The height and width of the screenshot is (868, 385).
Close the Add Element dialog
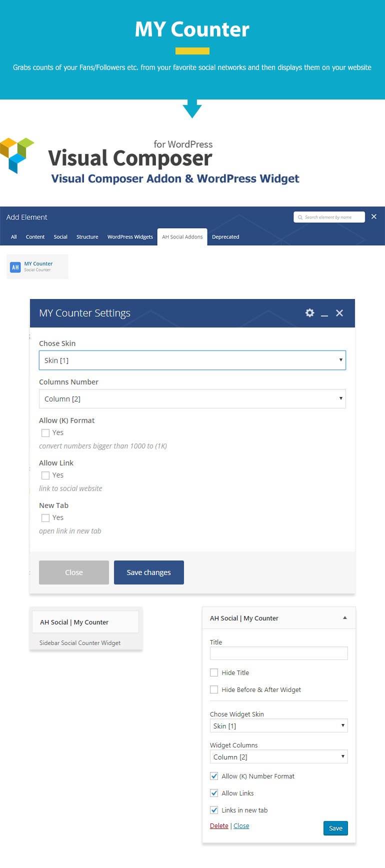tap(374, 216)
